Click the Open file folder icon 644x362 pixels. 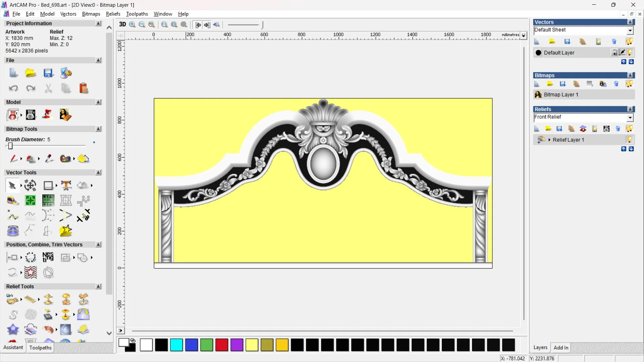[x=31, y=73]
